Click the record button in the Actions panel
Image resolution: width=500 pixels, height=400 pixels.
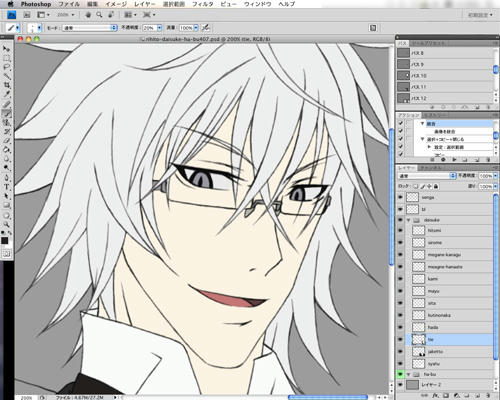[443, 160]
